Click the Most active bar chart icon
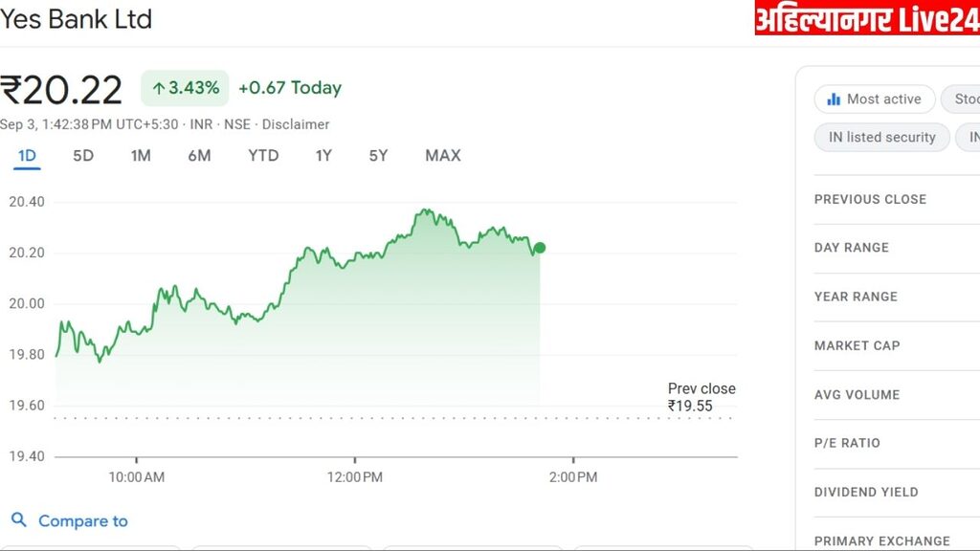980x551 pixels. tap(832, 99)
